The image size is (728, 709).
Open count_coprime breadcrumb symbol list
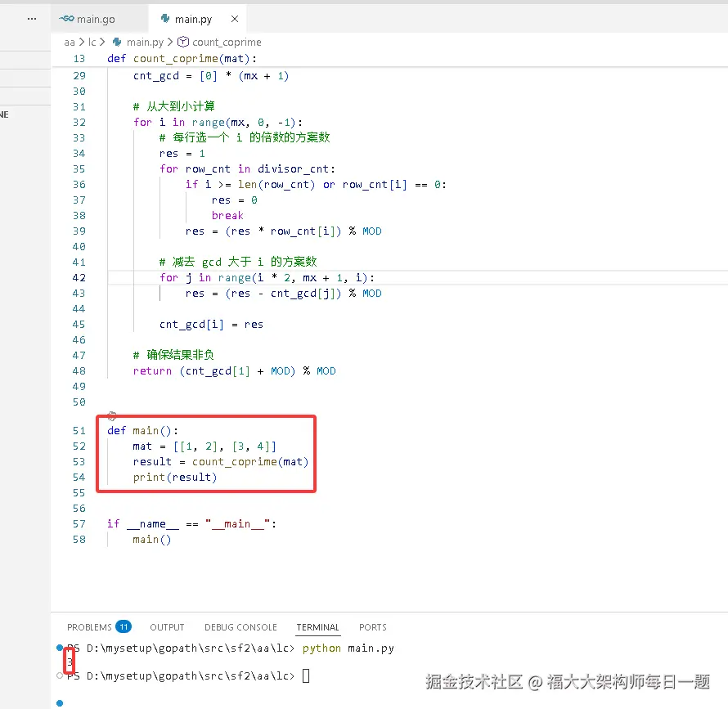pos(227,43)
